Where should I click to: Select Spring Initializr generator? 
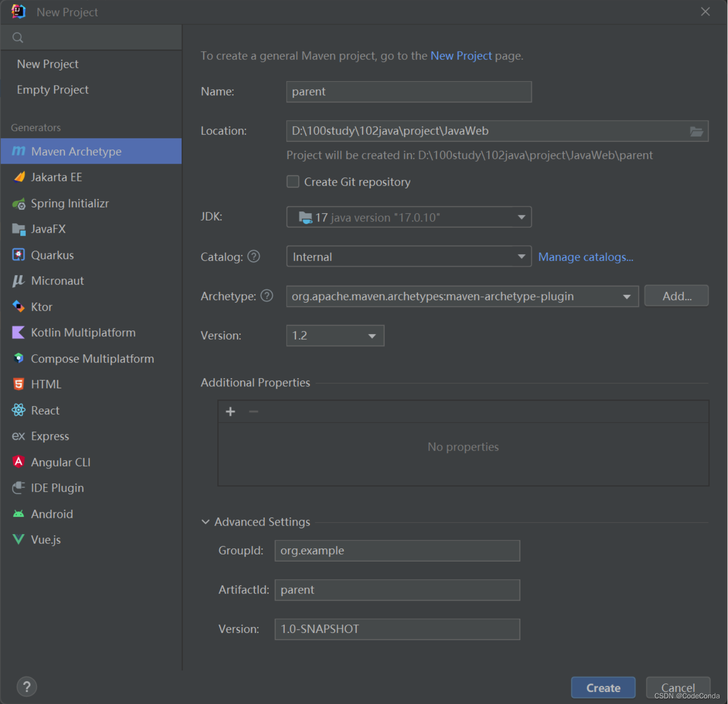point(91,203)
